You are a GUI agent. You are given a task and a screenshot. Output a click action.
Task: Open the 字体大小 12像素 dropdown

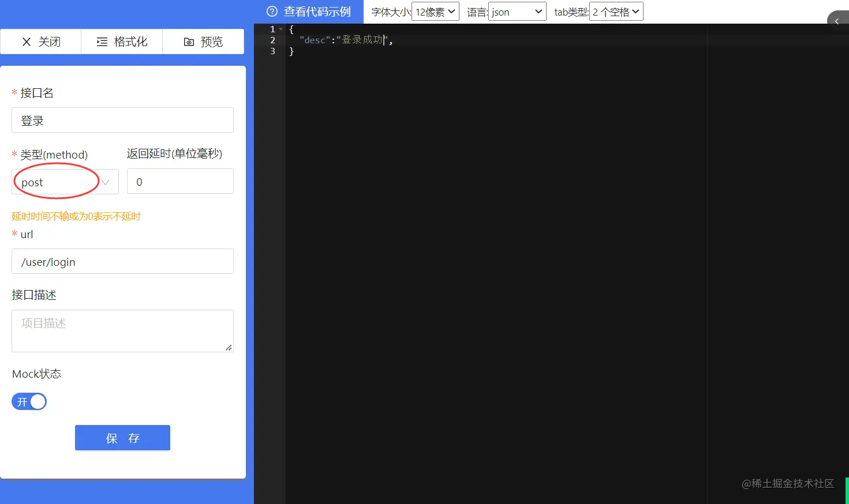pos(435,12)
